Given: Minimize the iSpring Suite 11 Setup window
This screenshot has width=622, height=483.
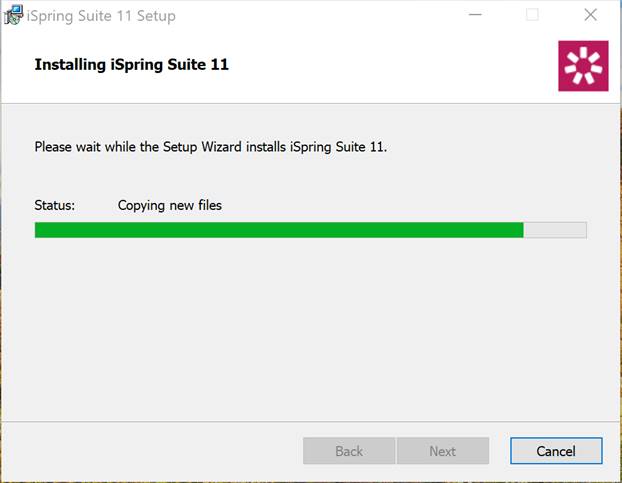Looking at the screenshot, I should click(475, 15).
